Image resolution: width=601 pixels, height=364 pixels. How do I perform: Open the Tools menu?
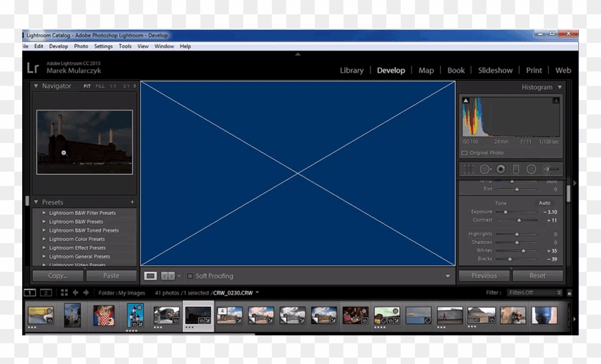point(125,46)
